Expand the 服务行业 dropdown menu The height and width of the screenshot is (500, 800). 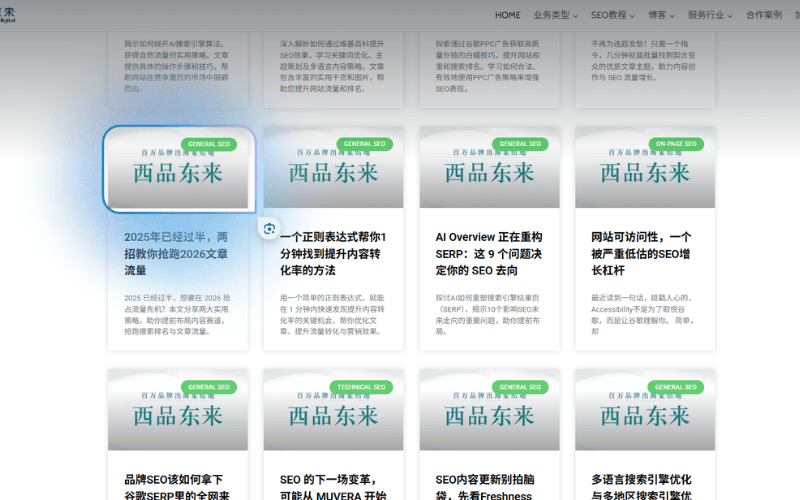coord(710,15)
